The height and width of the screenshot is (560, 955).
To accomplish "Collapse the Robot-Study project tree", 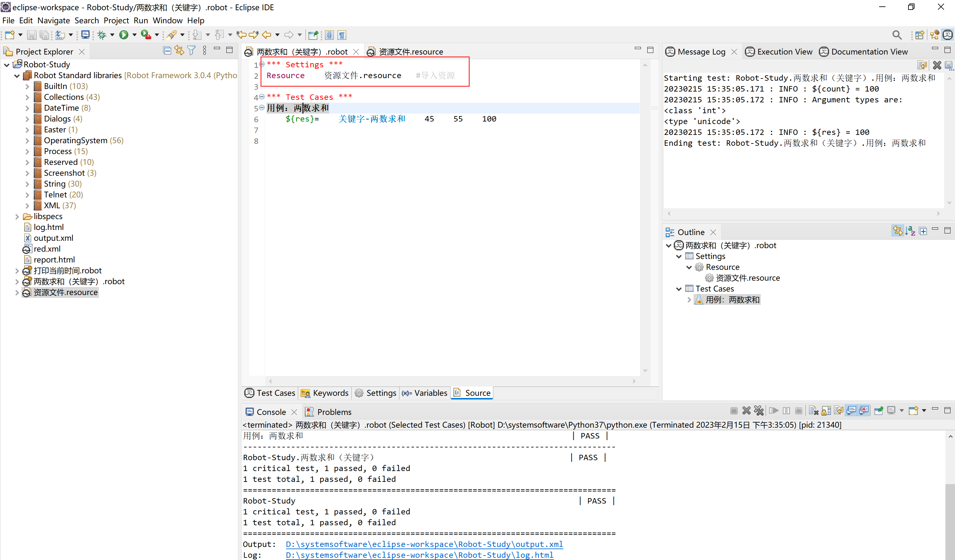I will [7, 65].
